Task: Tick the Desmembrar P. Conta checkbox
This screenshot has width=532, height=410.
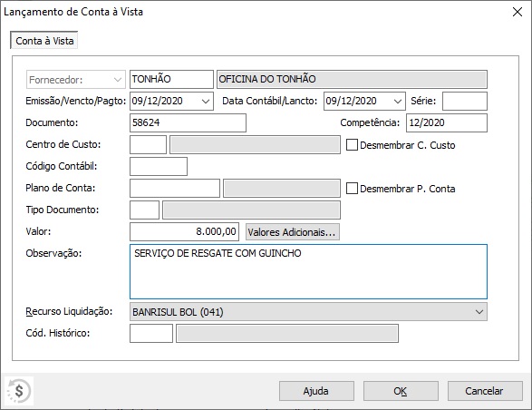Action: point(352,189)
